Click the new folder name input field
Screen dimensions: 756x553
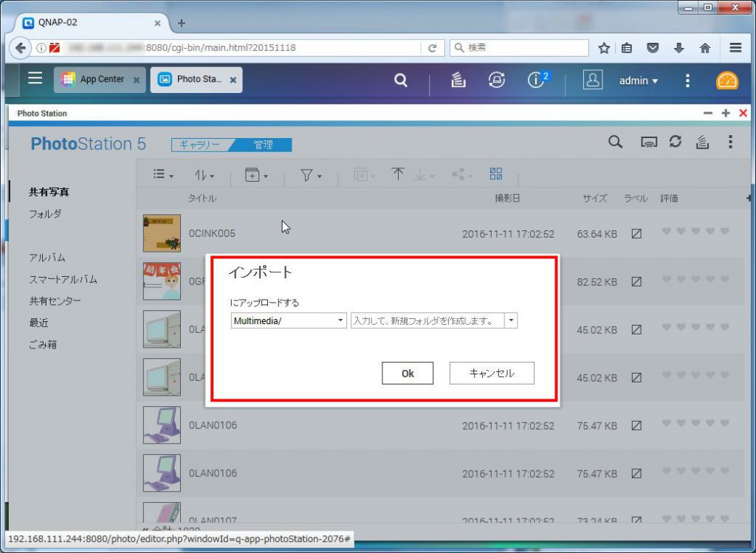tap(427, 320)
